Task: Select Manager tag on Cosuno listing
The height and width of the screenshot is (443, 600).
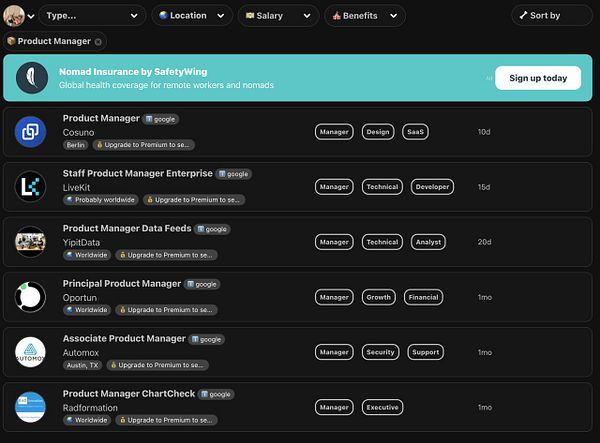Action: tap(334, 132)
